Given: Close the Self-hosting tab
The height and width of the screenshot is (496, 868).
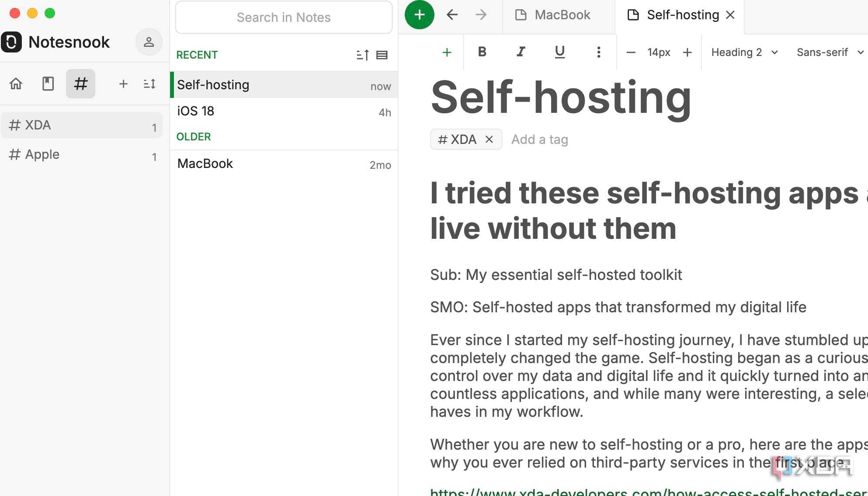Looking at the screenshot, I should coord(730,15).
